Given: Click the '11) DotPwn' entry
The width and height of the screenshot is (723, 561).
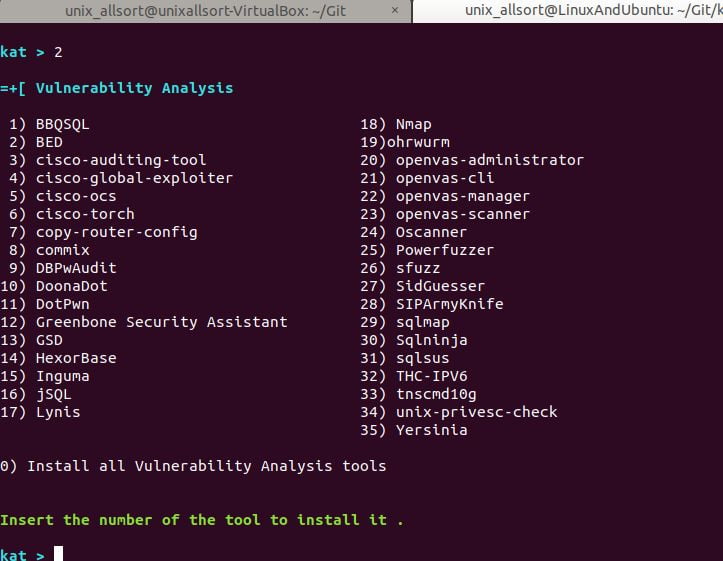Looking at the screenshot, I should pyautogui.click(x=45, y=304).
